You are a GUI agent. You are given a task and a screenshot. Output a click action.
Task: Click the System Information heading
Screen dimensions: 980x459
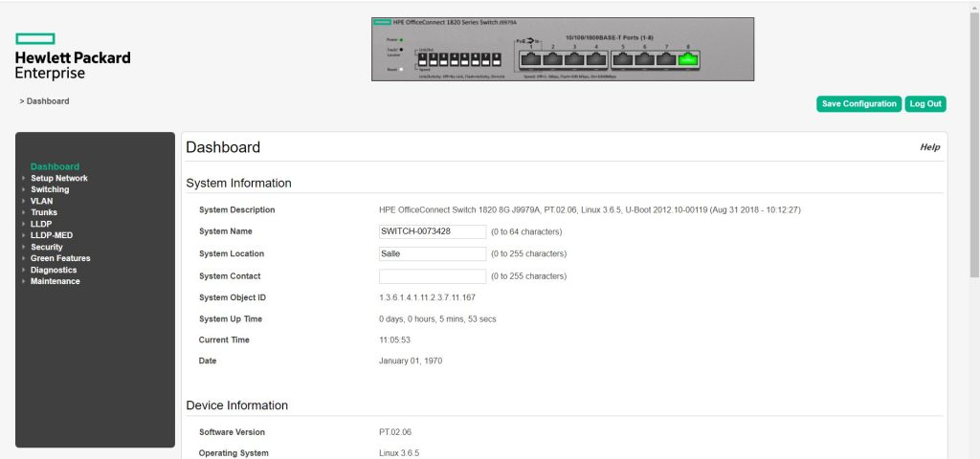point(238,183)
